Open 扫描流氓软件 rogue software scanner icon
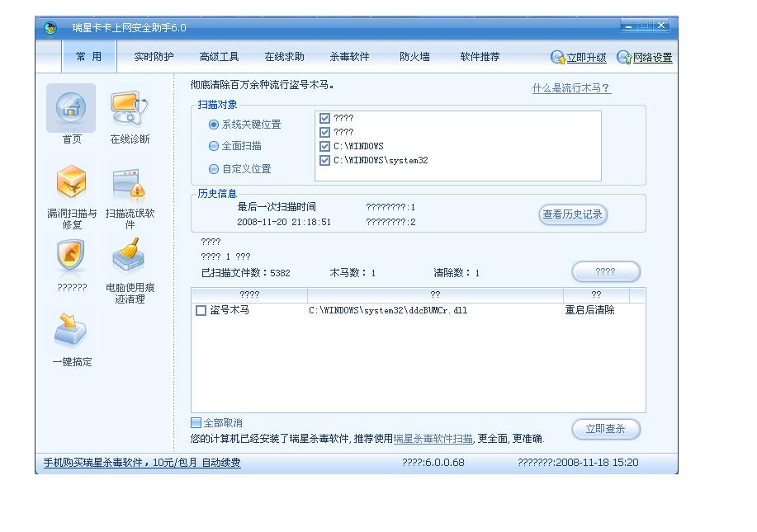 129,183
